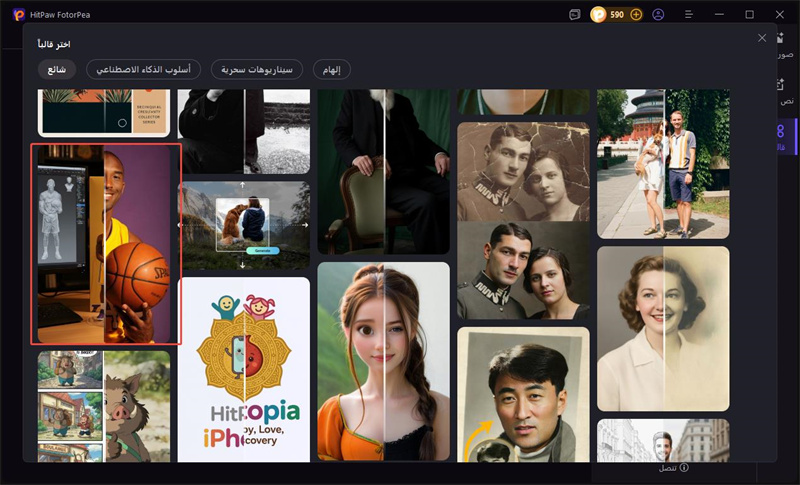
Task: Select the plant poster template at top left
Action: click(x=104, y=113)
